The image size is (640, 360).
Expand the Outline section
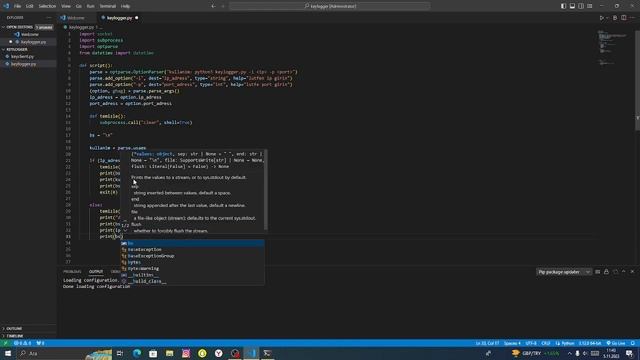pos(14,329)
